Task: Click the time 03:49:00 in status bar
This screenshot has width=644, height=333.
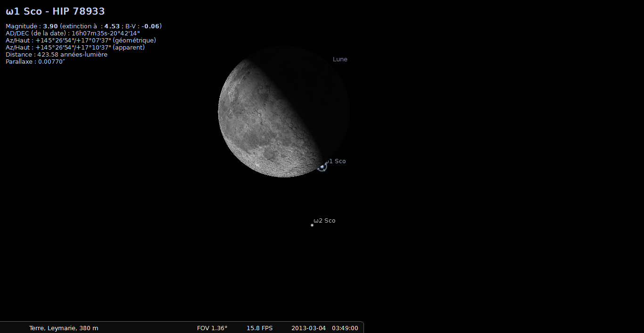Action: [345, 328]
